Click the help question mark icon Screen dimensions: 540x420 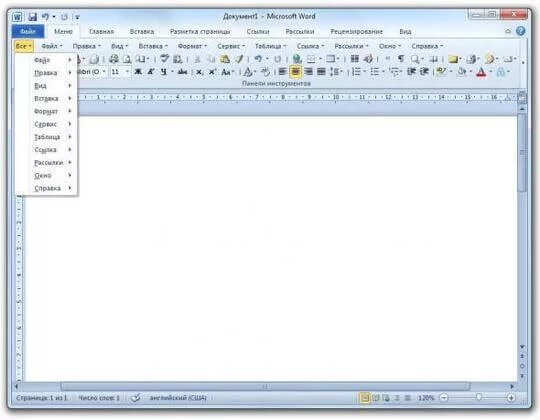click(x=520, y=31)
